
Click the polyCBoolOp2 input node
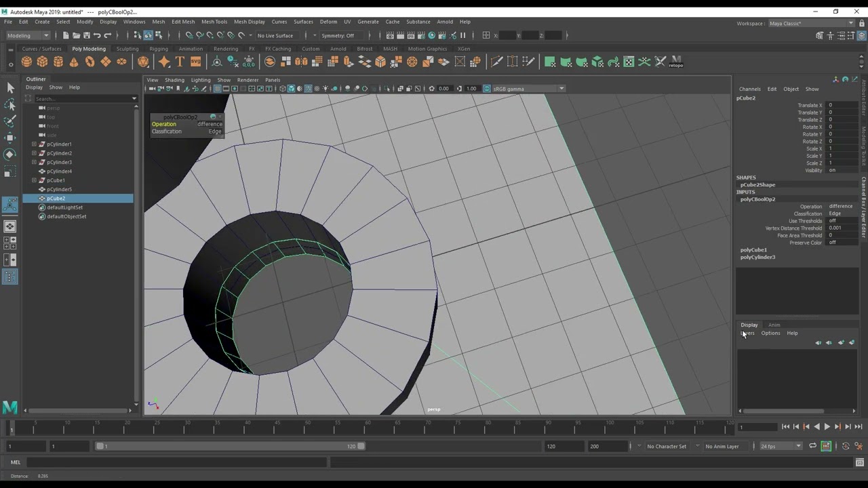coord(757,199)
